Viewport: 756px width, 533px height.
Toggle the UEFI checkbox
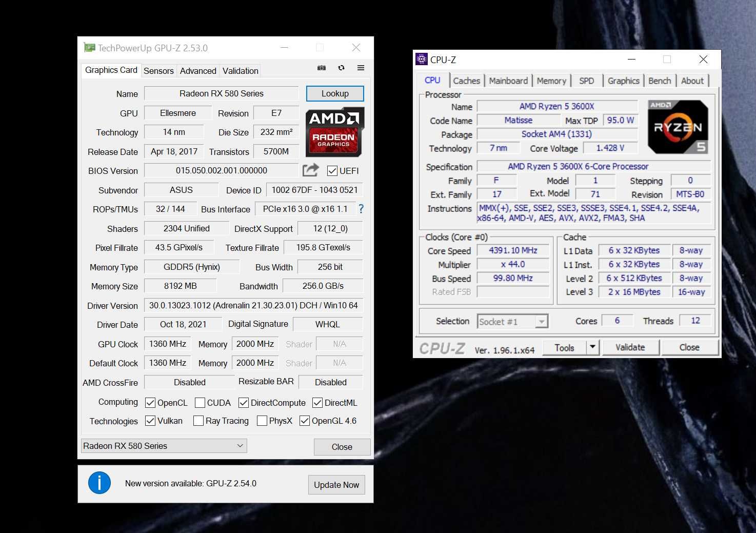tap(332, 171)
